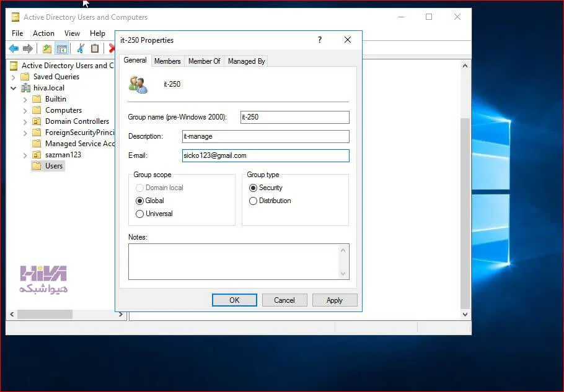Open the View menu
The width and height of the screenshot is (564, 392).
click(72, 33)
